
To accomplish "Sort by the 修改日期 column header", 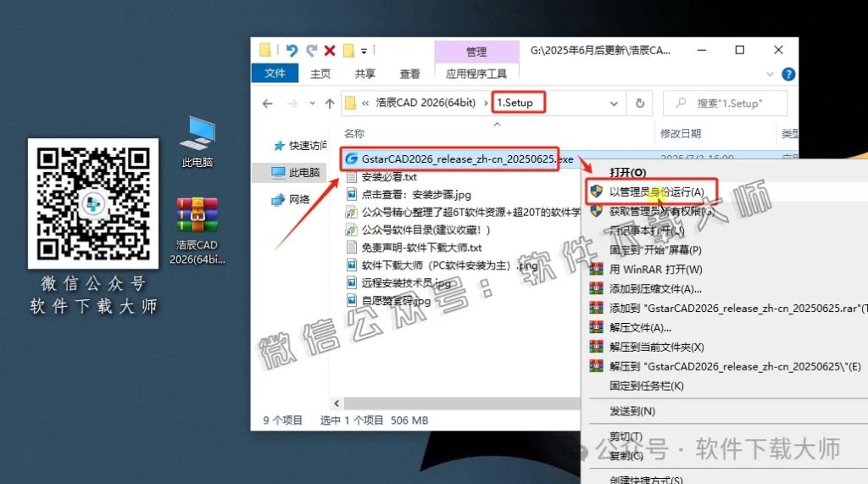I will pyautogui.click(x=681, y=133).
